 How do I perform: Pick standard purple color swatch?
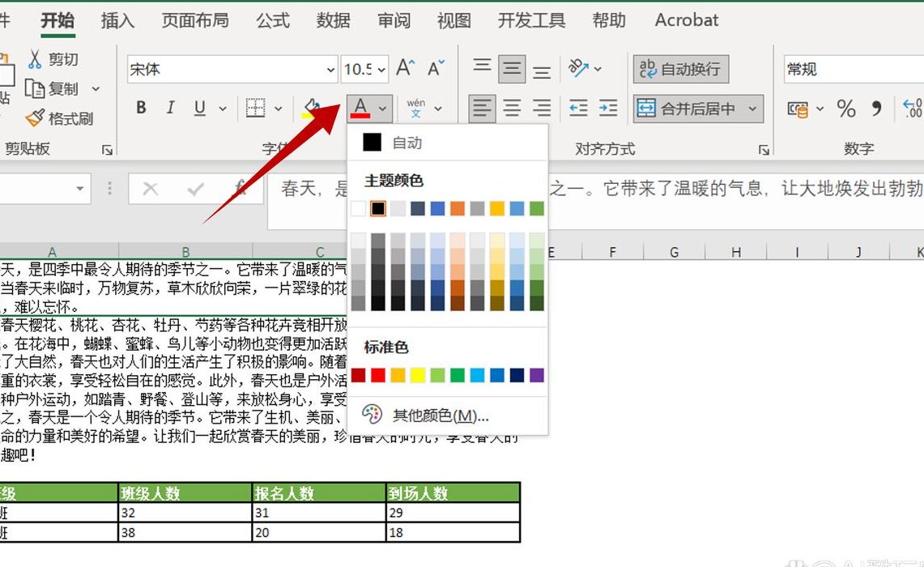coord(537,376)
